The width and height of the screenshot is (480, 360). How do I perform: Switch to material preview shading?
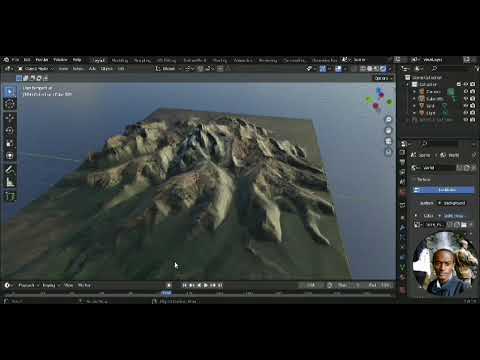pyautogui.click(x=376, y=69)
